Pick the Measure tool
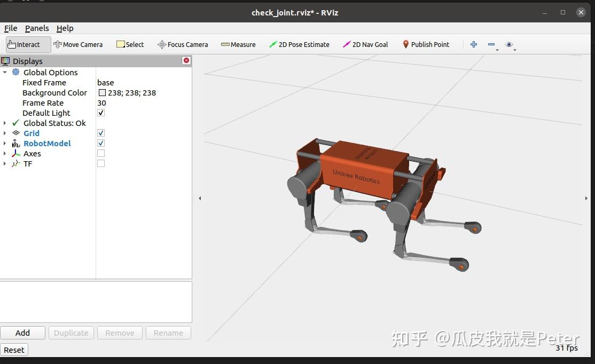The image size is (595, 364). pyautogui.click(x=238, y=44)
